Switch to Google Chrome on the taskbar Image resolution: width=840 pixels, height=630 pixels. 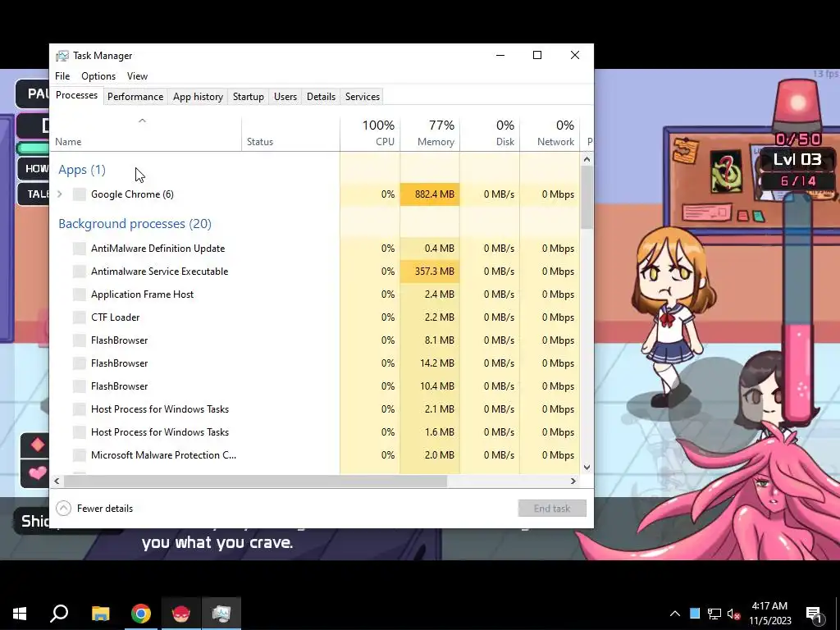coord(141,614)
